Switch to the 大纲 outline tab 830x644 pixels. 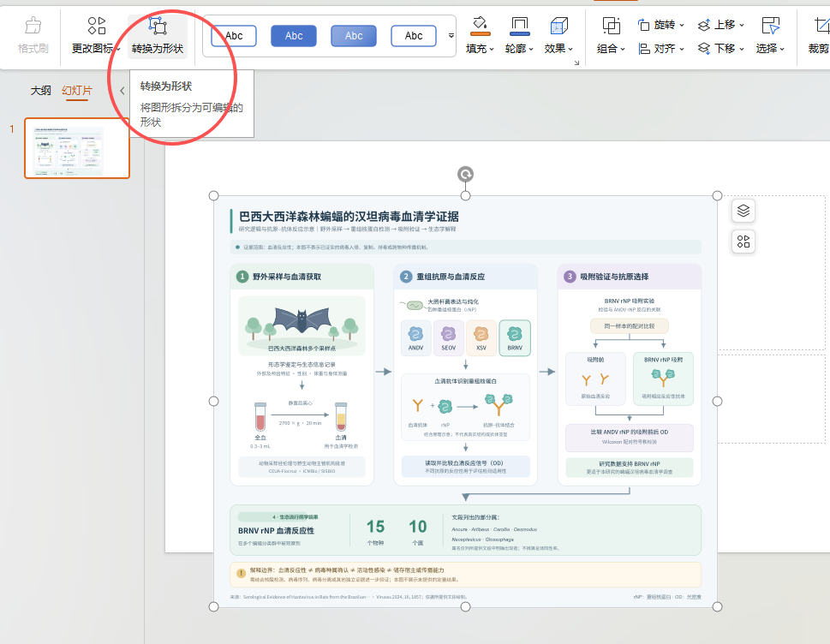click(41, 91)
